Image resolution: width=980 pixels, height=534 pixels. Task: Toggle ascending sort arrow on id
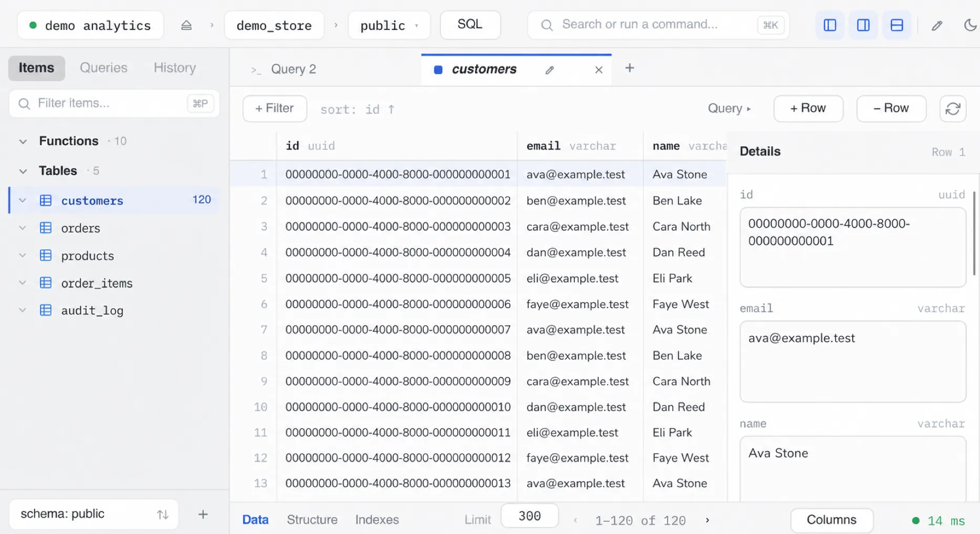click(x=391, y=109)
